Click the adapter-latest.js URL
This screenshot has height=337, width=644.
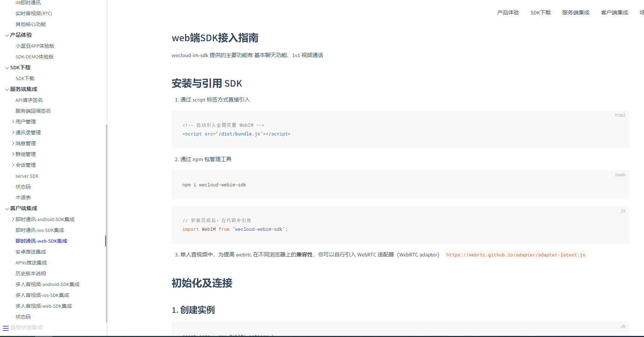click(516, 255)
